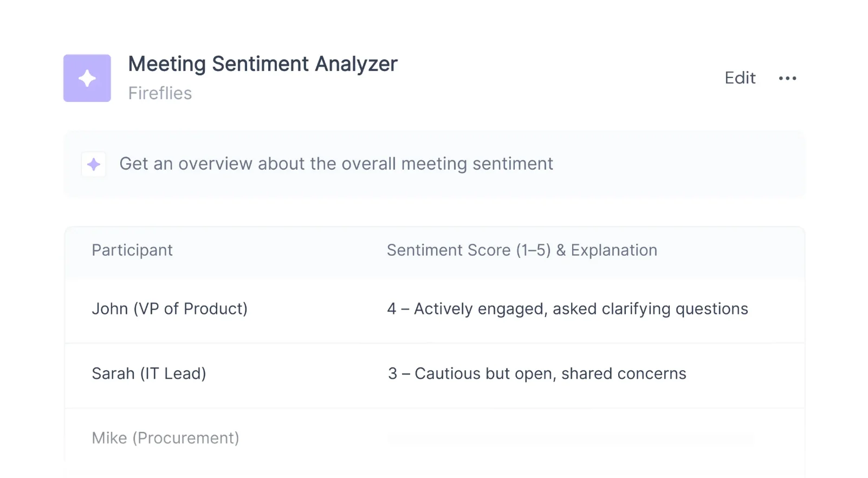Select the Cautious but open explanation text
Viewport: 868px width, 478px height.
[x=550, y=373]
